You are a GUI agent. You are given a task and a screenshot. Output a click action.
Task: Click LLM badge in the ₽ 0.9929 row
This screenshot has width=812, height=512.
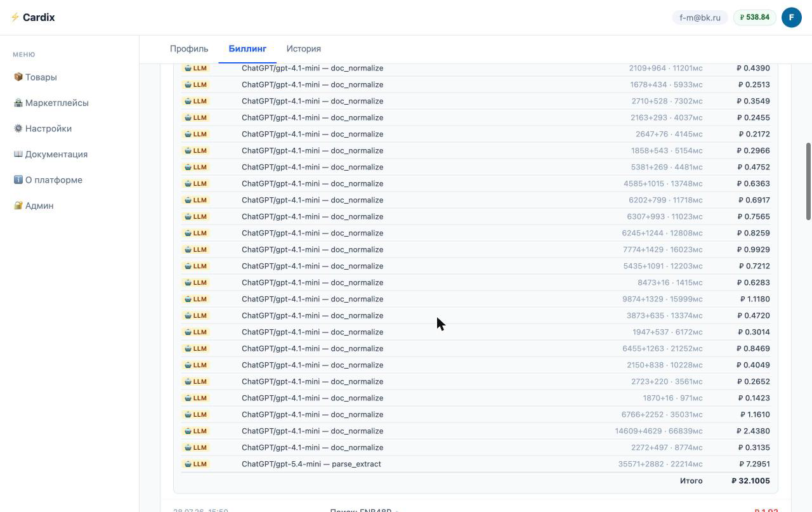pyautogui.click(x=195, y=249)
